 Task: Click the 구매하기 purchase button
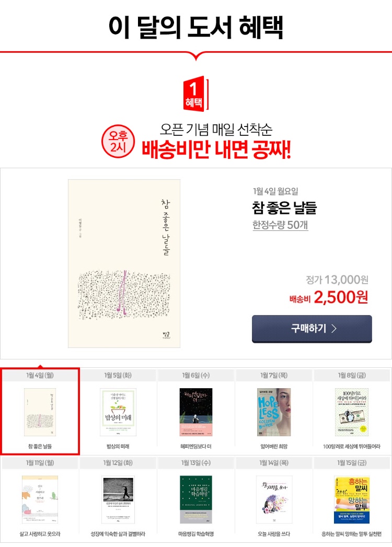(312, 329)
